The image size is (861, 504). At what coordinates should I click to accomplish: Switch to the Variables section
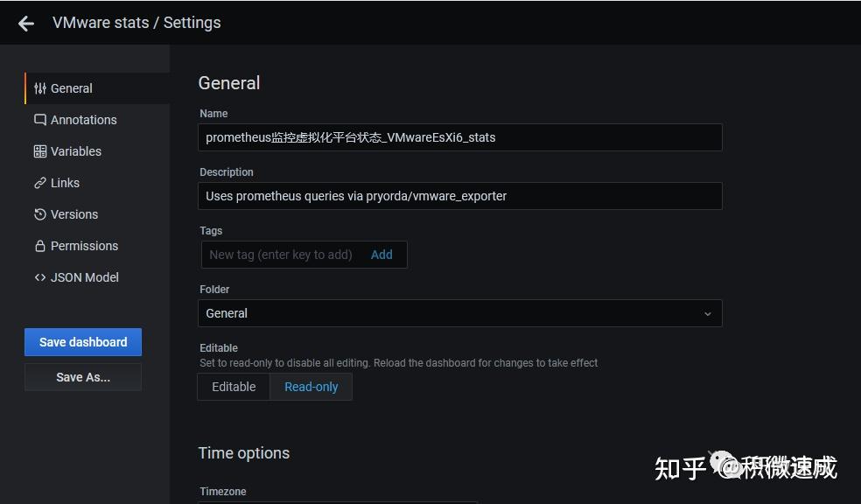(x=76, y=151)
